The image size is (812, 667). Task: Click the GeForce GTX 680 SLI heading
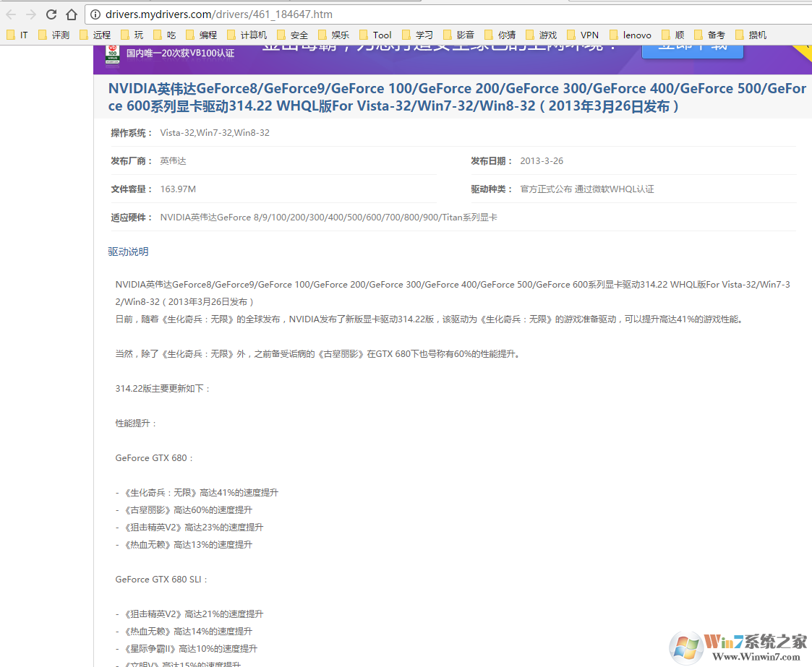click(x=161, y=580)
